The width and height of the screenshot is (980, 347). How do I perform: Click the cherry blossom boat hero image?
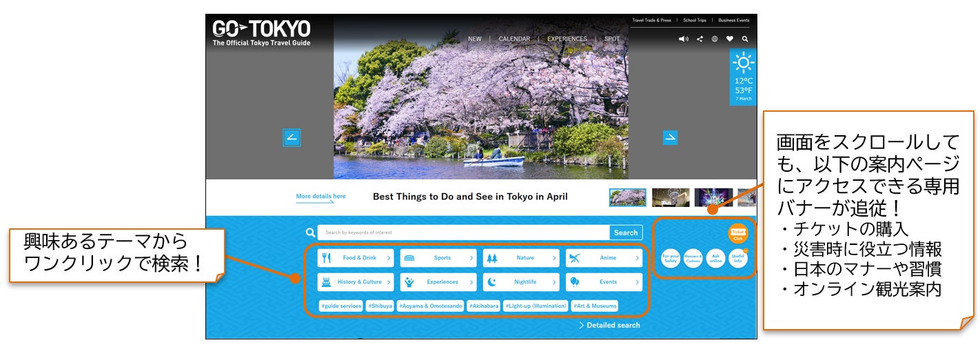(x=481, y=97)
